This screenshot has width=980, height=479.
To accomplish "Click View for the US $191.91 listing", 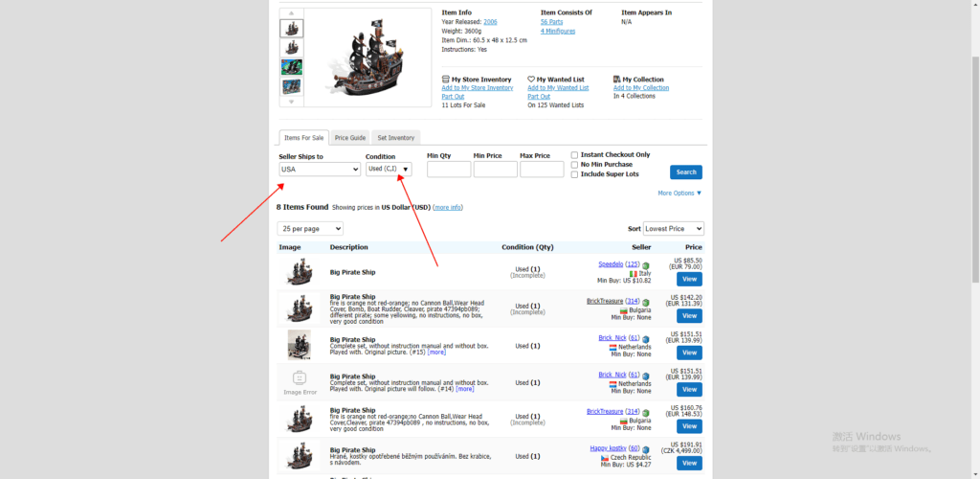I will pos(689,464).
